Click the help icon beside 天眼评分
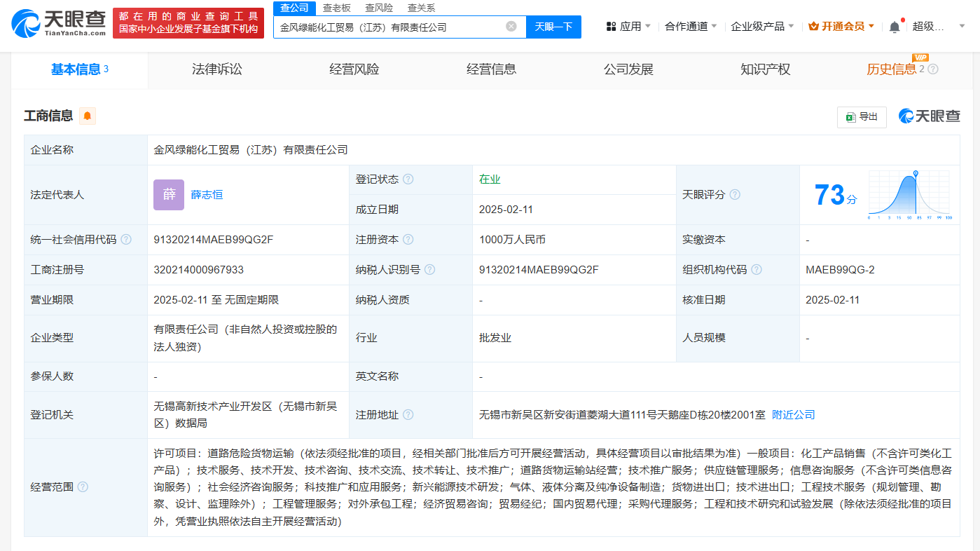The height and width of the screenshot is (551, 980). pyautogui.click(x=734, y=195)
